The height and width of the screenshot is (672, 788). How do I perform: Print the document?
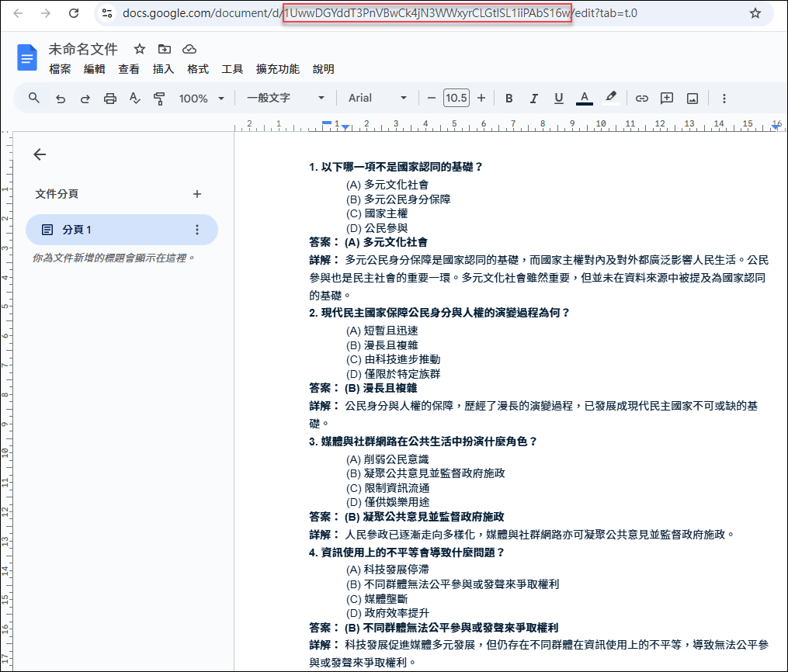click(110, 99)
